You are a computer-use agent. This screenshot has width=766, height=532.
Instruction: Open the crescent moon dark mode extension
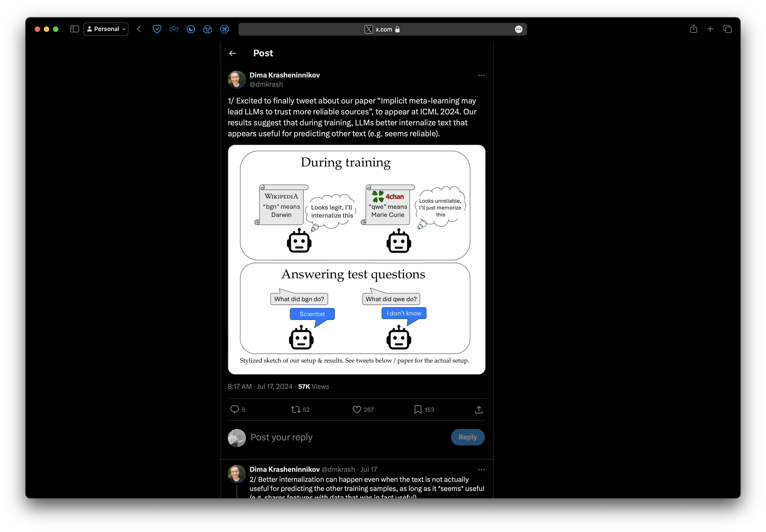(191, 29)
